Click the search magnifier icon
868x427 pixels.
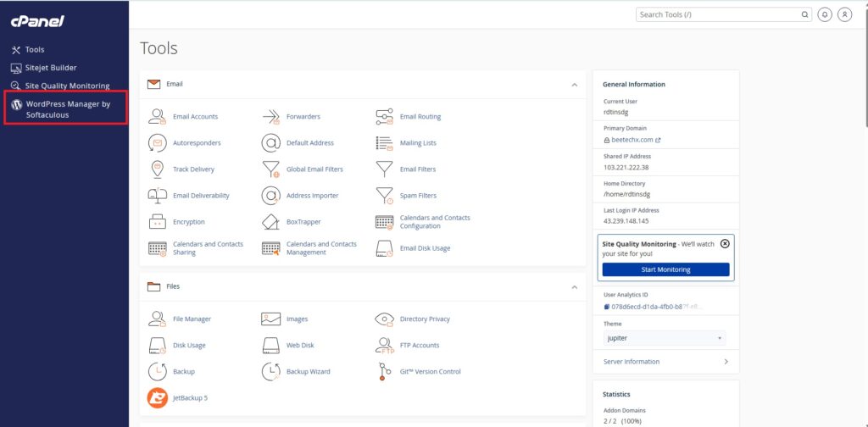pos(804,15)
